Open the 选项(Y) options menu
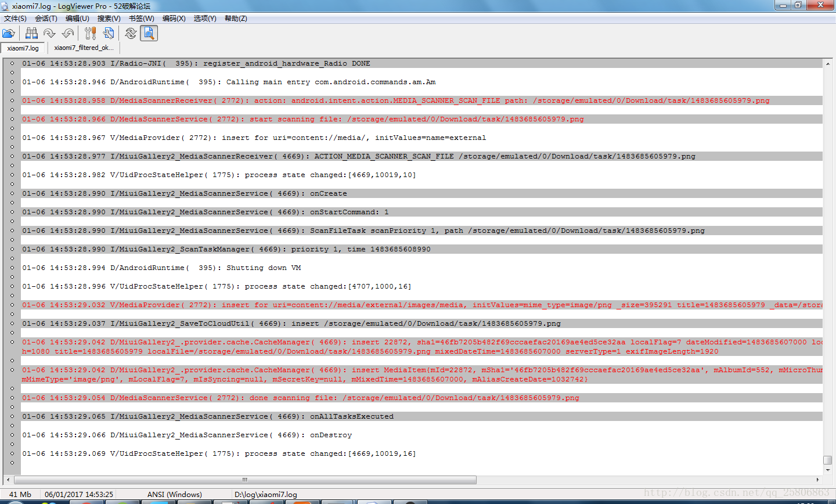The height and width of the screenshot is (504, 836). click(x=205, y=19)
